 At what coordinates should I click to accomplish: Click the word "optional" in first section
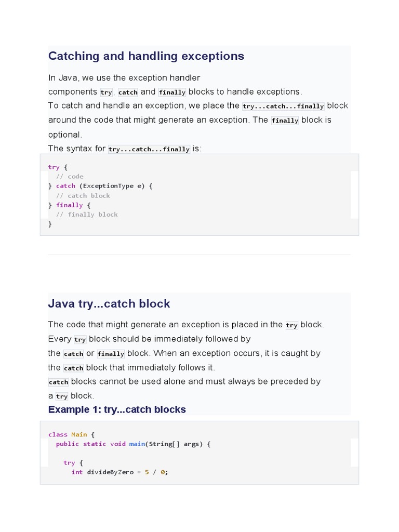[x=64, y=135]
